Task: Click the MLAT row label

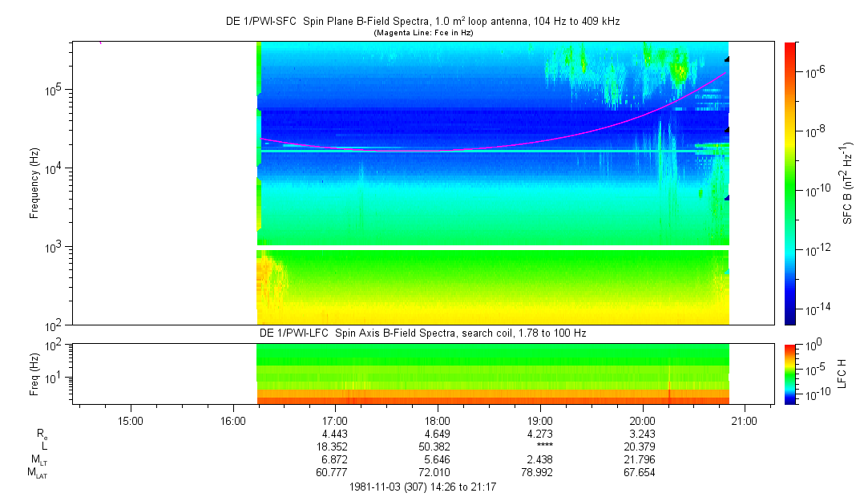Action: click(x=37, y=473)
